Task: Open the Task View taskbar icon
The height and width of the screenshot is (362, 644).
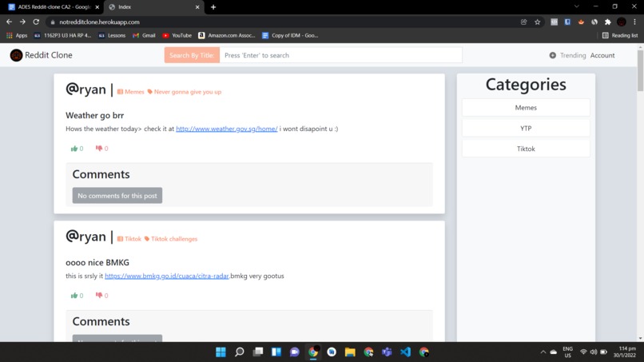Action: click(258, 352)
